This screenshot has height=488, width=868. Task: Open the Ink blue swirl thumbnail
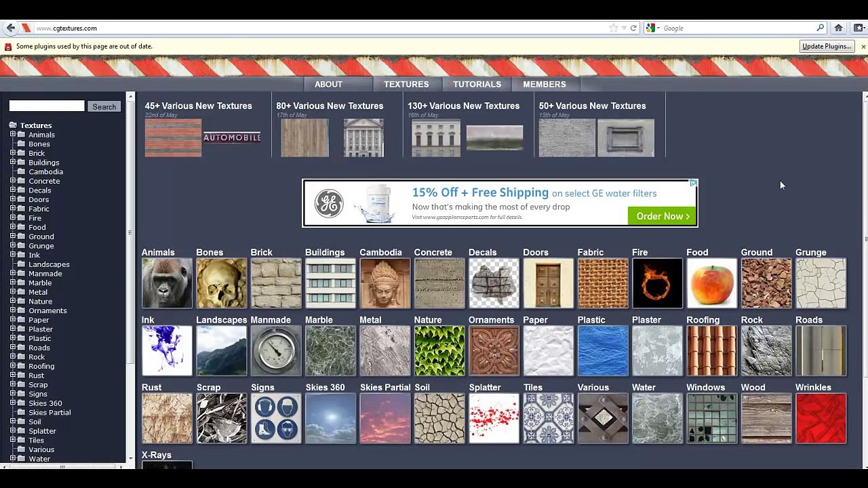pyautogui.click(x=167, y=350)
